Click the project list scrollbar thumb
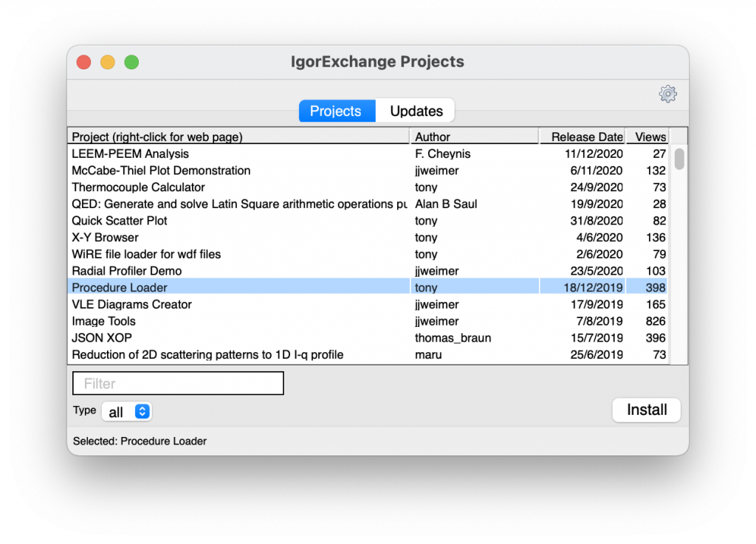 679,159
